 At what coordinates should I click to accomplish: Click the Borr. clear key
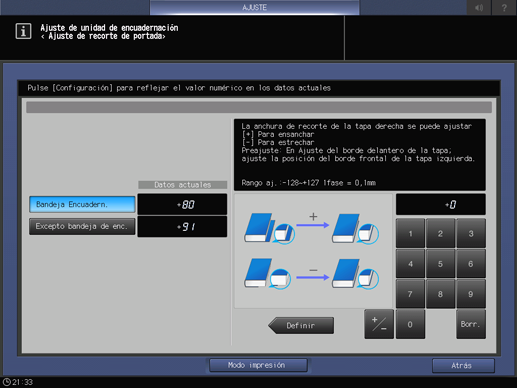(x=471, y=324)
